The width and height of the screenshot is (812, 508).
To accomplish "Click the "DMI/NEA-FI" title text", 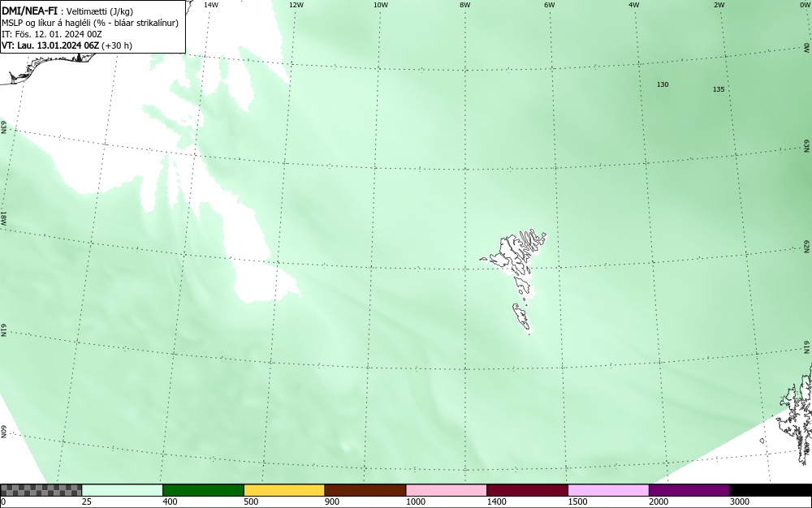I will (x=29, y=11).
